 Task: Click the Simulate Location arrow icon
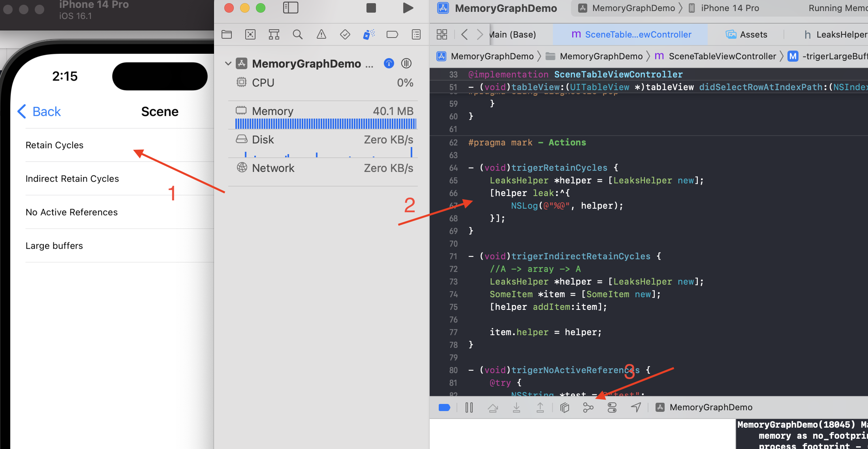(636, 407)
